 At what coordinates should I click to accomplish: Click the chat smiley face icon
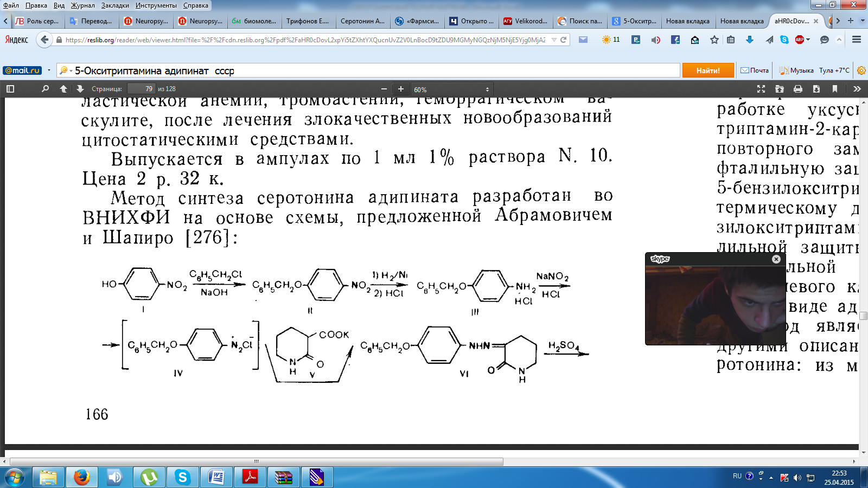pos(825,40)
